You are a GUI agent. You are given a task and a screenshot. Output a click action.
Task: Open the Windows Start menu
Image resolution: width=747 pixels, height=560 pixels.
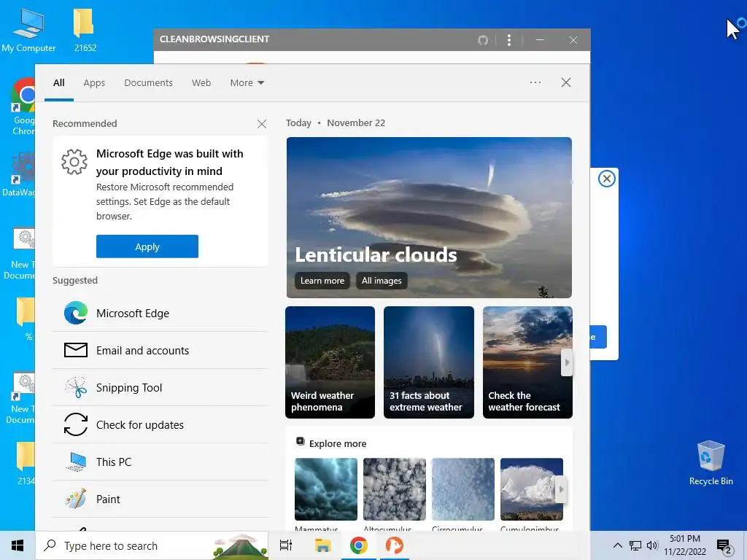tap(18, 545)
